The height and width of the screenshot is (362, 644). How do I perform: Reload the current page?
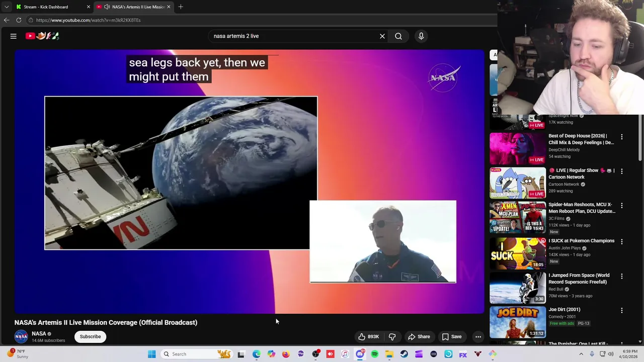coord(19,20)
